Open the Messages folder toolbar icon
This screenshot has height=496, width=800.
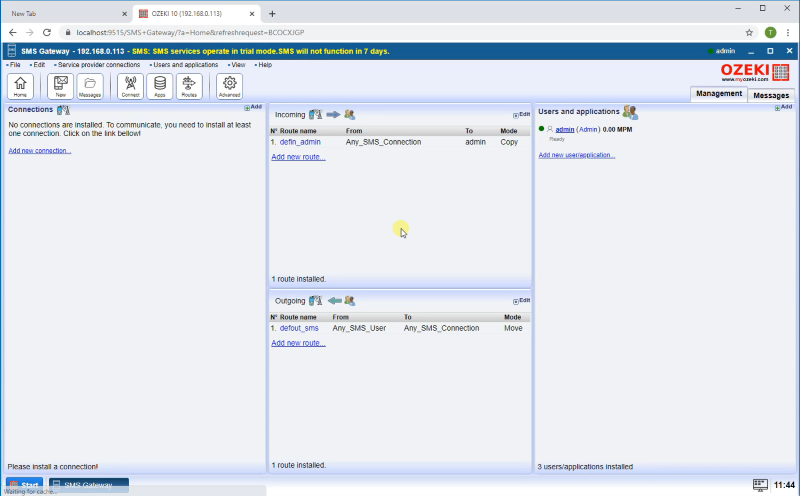click(x=90, y=86)
